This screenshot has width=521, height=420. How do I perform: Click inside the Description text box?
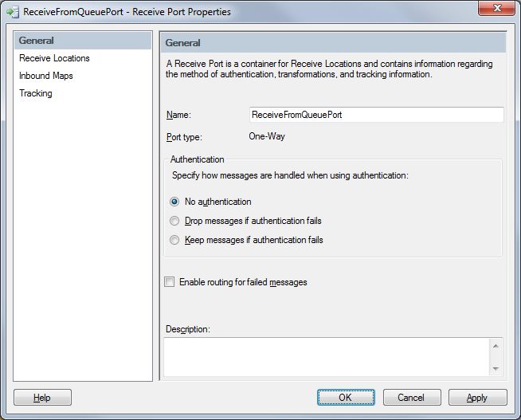coord(327,357)
